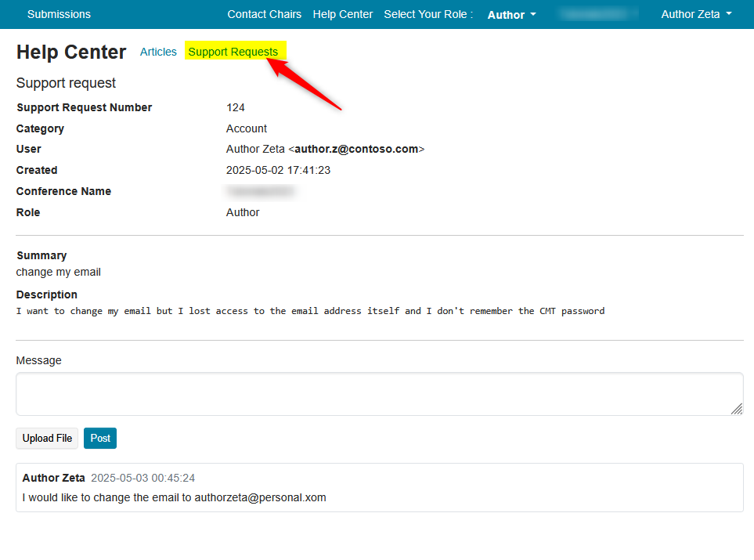Click the comment mentioning authorzeta@personal.xom
The height and width of the screenshot is (560, 754).
pyautogui.click(x=174, y=497)
